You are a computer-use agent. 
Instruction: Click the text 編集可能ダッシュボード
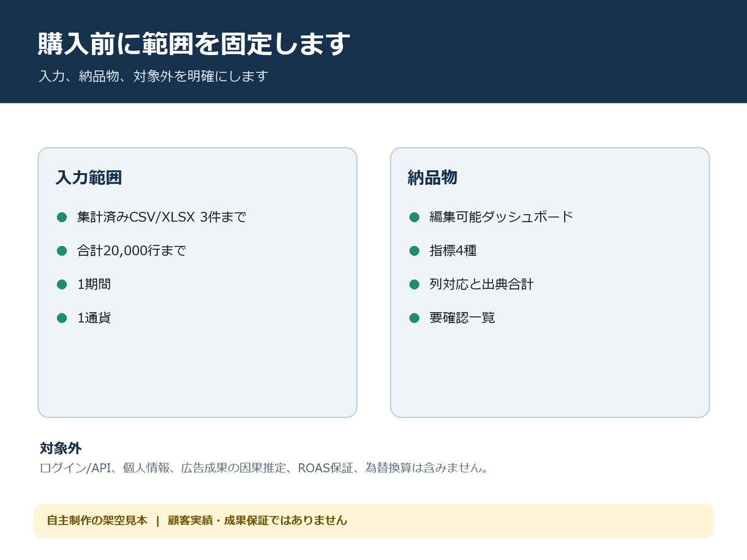pos(501,217)
